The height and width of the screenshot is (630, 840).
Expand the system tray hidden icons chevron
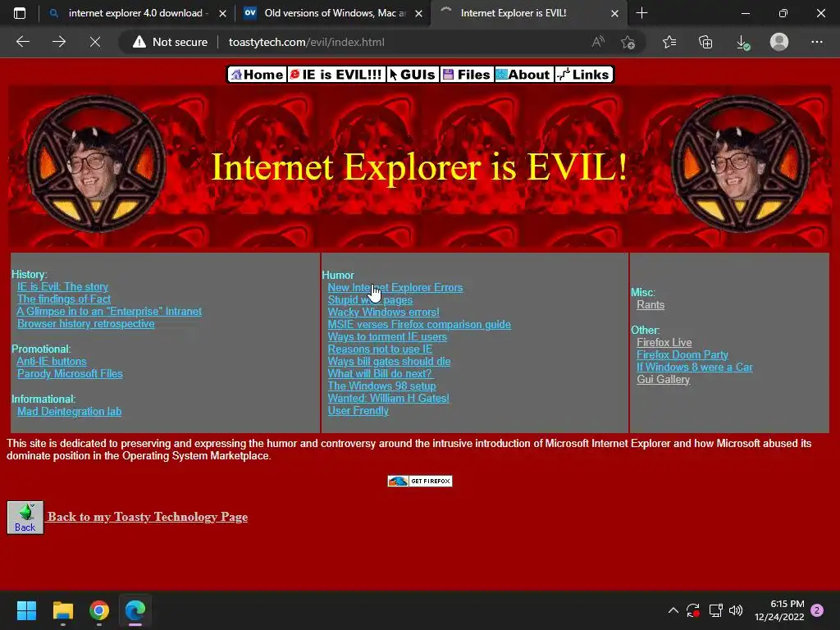pos(673,610)
